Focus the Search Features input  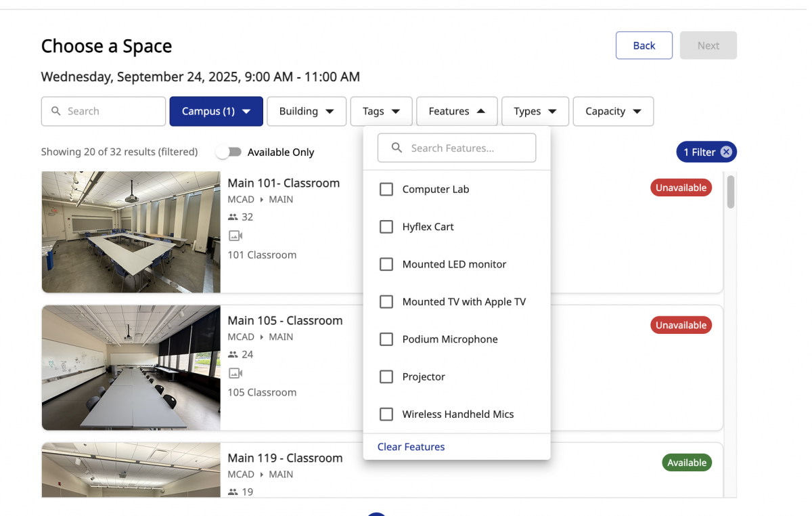coord(457,148)
